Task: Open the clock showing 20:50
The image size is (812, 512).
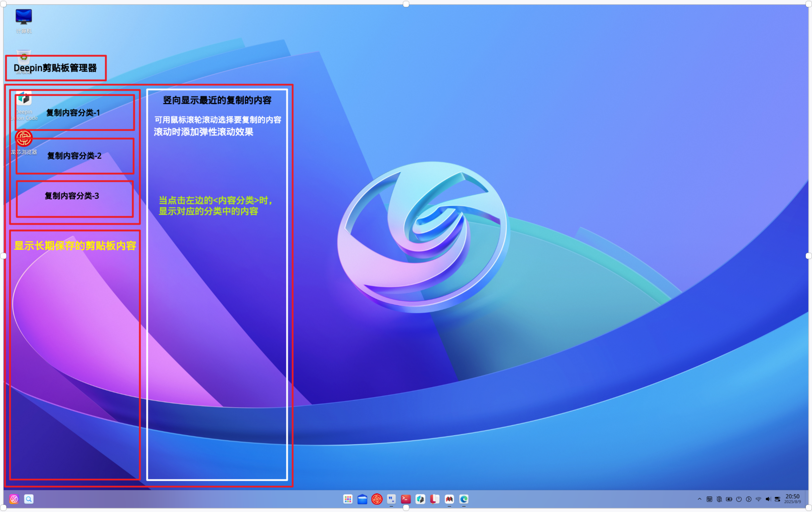Action: (x=793, y=499)
